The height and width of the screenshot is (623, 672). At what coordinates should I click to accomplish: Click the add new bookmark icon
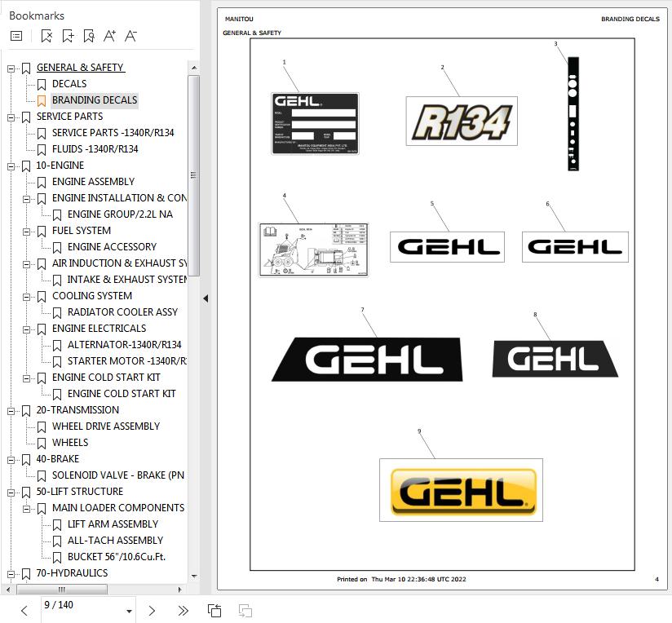68,36
